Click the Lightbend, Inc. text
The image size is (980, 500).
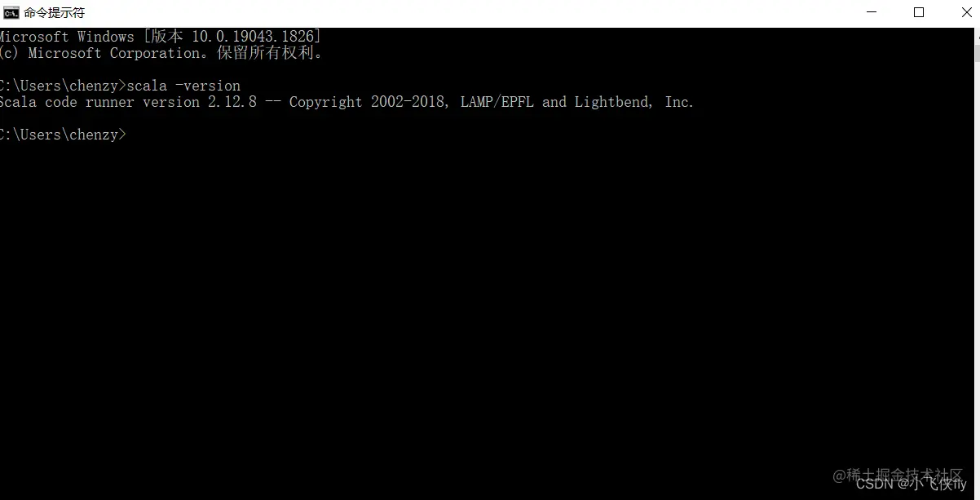pos(634,102)
